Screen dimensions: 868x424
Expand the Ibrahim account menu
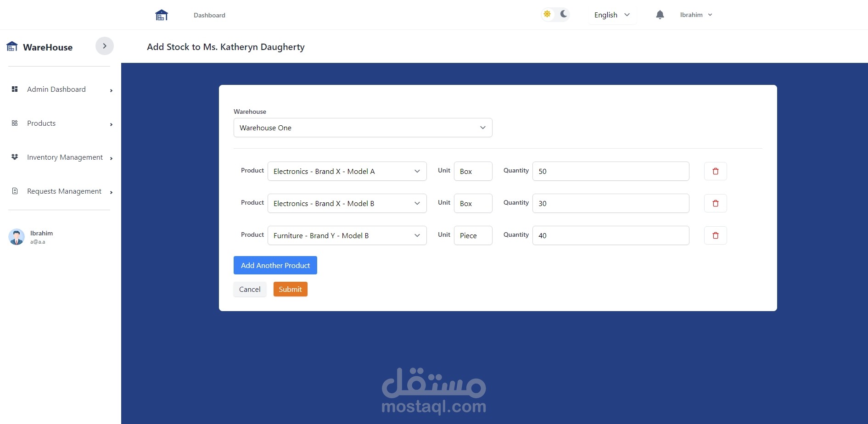coord(696,14)
